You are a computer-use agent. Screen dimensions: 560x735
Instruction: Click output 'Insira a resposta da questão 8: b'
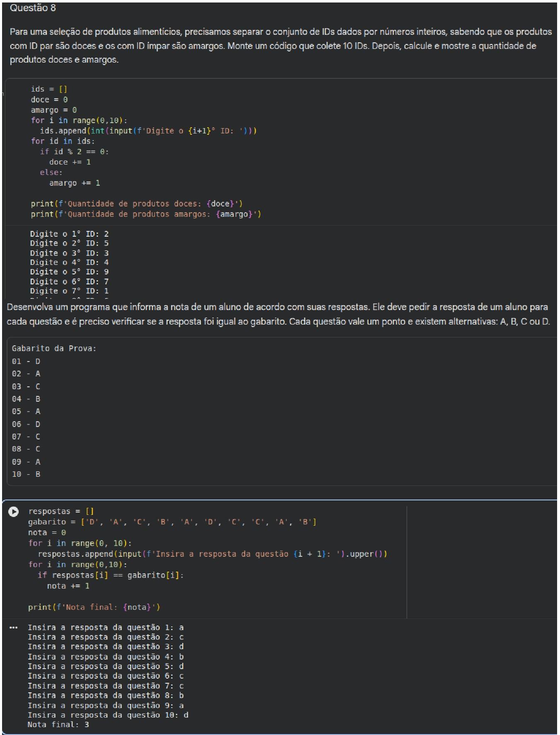click(x=106, y=696)
